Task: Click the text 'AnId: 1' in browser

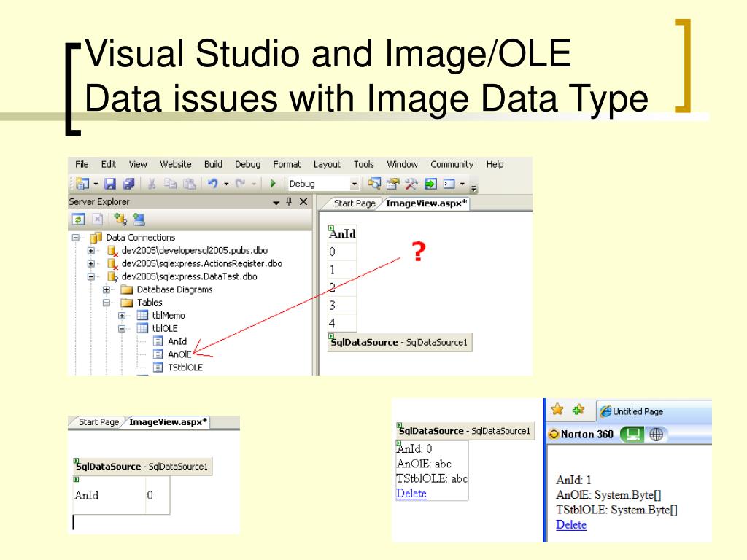Action: point(573,480)
